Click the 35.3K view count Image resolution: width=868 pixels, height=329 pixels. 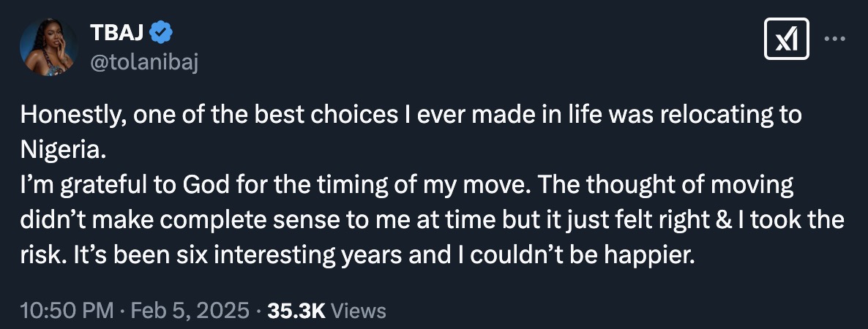(x=296, y=311)
